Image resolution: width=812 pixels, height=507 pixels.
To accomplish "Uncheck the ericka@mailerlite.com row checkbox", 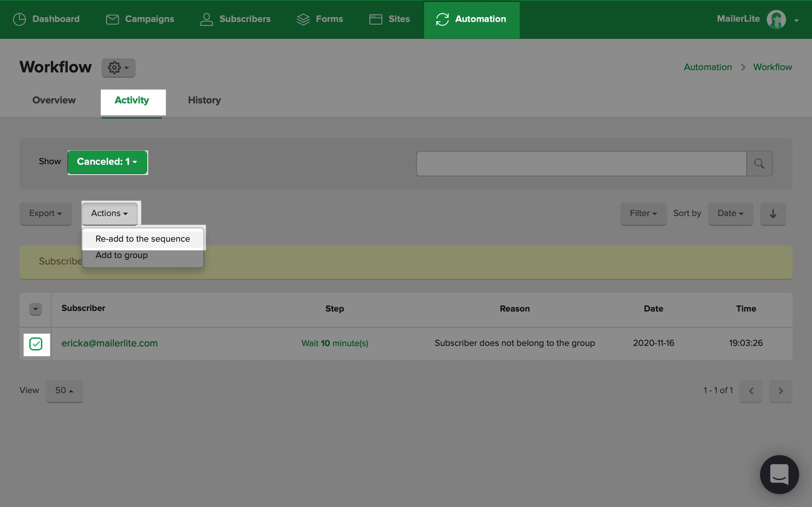I will (36, 344).
